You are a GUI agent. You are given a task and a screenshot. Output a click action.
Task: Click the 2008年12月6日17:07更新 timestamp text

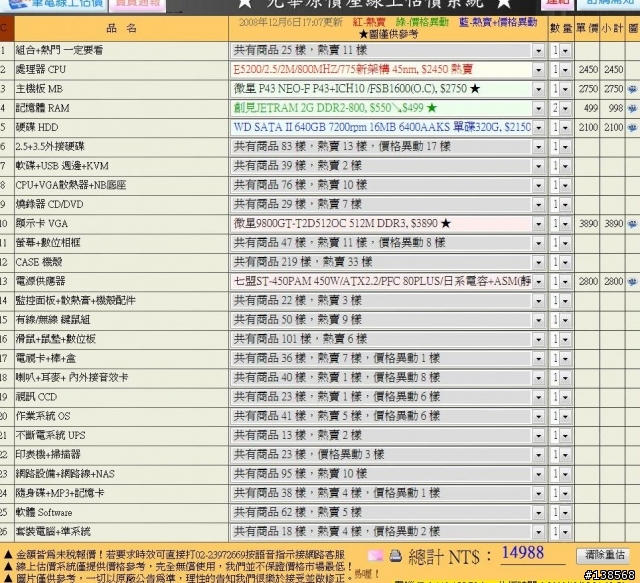click(291, 22)
